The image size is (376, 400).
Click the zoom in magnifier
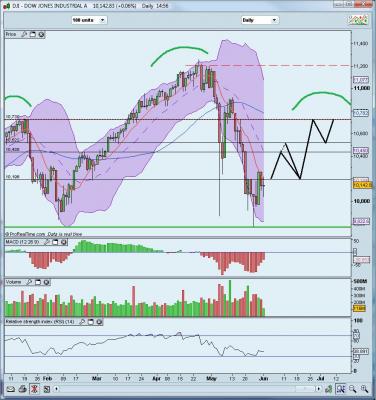point(364,389)
